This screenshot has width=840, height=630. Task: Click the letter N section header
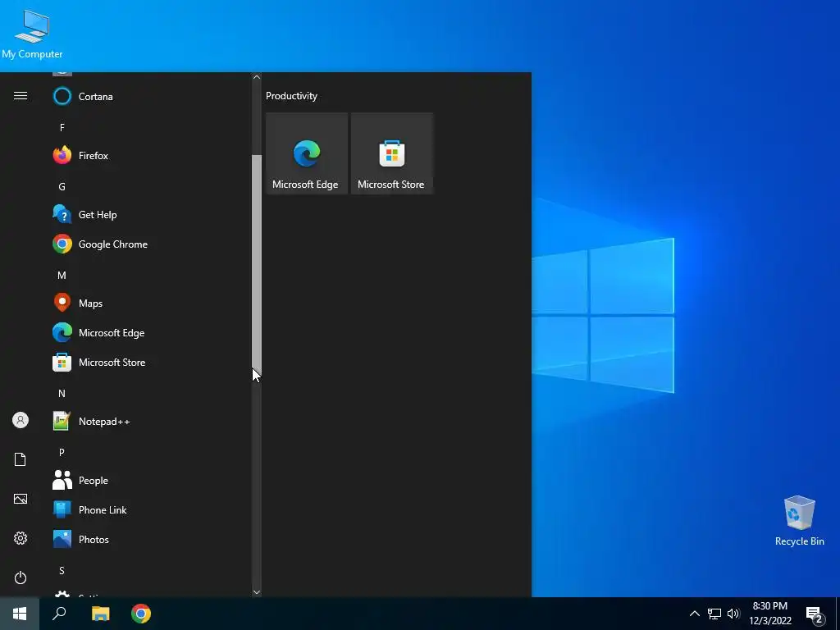(x=62, y=393)
